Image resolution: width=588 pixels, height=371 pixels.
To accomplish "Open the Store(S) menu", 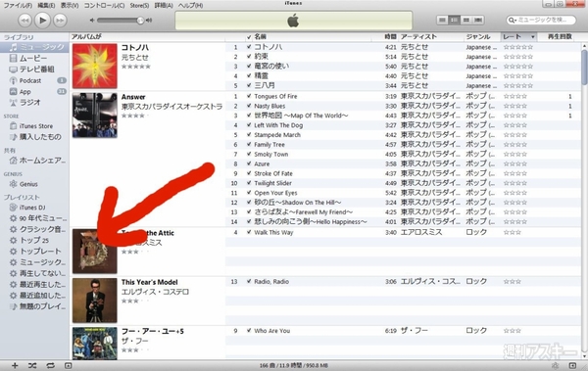I will (139, 5).
